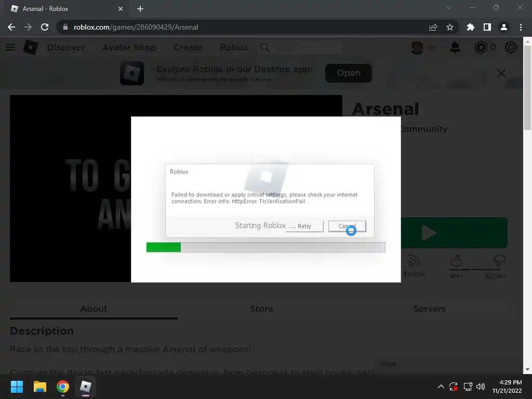The image size is (532, 399).
Task: Click the Roblox logo home icon
Action: (x=30, y=47)
